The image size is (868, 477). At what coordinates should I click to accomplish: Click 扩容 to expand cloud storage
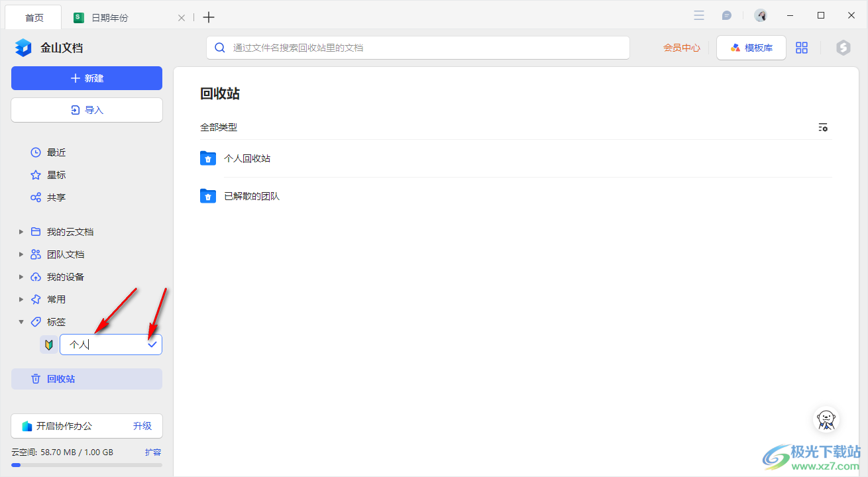153,452
